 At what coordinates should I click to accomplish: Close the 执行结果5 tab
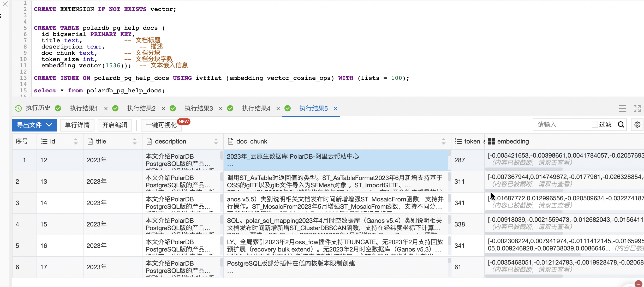coord(336,109)
